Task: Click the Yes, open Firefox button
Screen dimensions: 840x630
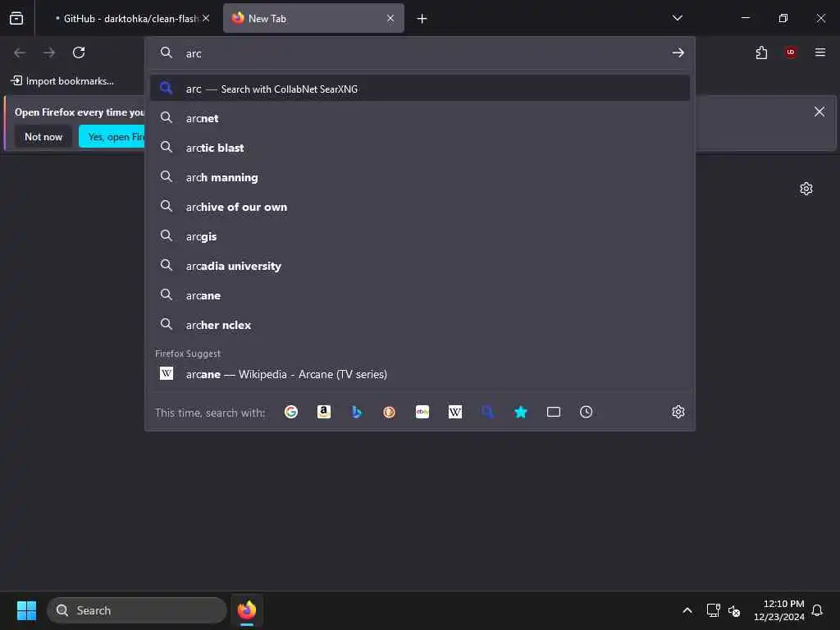Action: (112, 137)
